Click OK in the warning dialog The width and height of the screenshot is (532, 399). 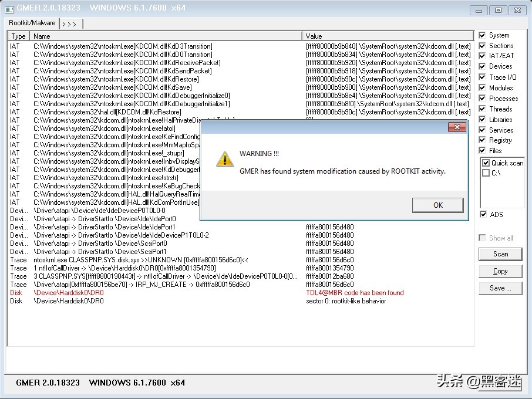click(437, 205)
